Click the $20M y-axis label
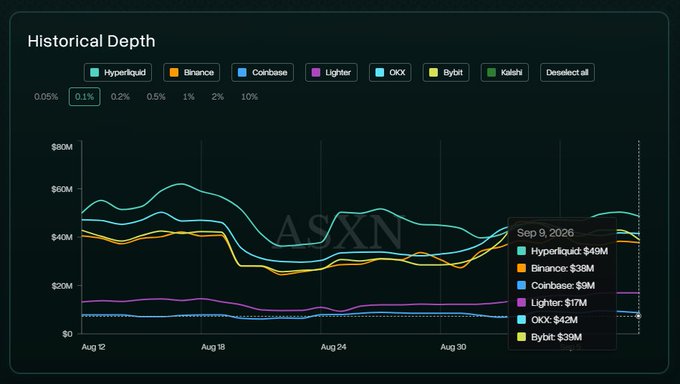This screenshot has height=384, width=680. [62, 286]
